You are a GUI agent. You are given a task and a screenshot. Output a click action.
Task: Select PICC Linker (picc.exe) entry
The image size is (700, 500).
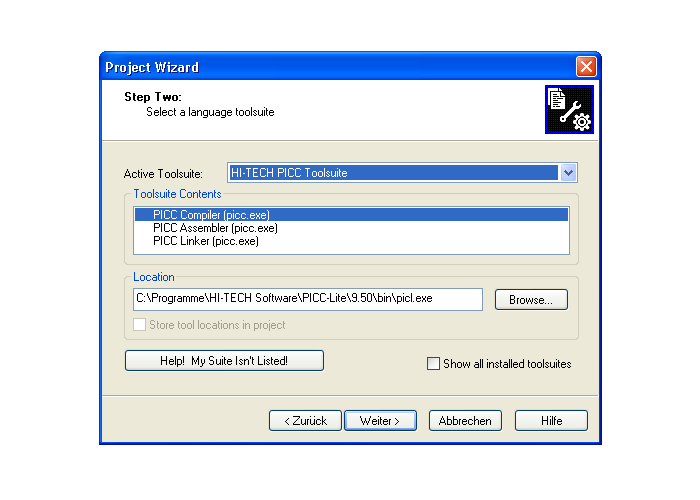[351, 241]
